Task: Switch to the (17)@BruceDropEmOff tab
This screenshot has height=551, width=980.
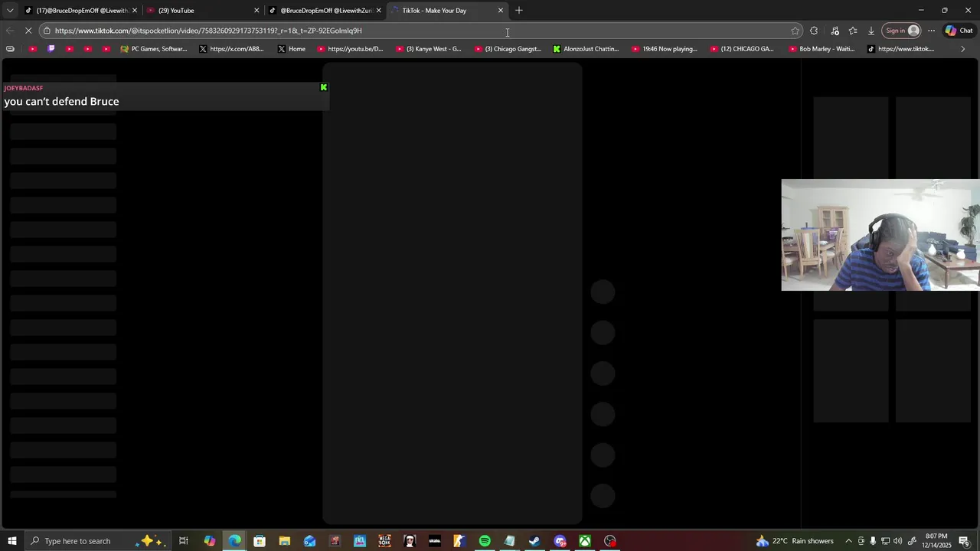Action: 80,11
